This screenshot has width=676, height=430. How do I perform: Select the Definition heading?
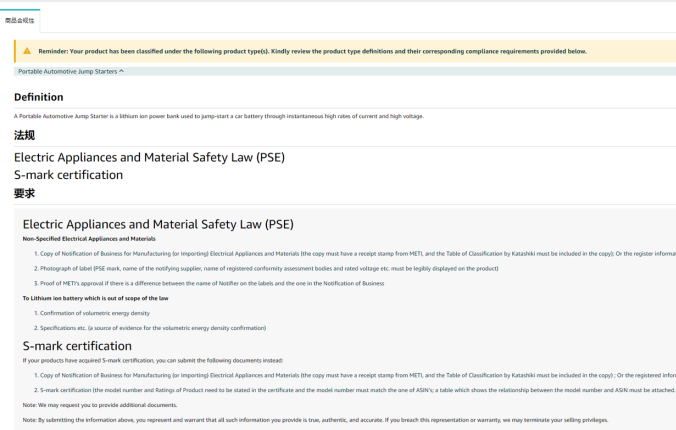click(x=38, y=97)
